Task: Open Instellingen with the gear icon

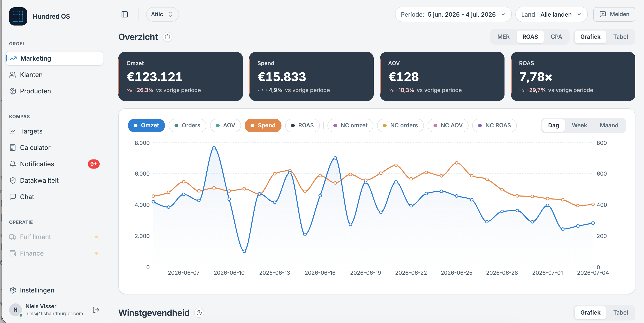Action: (13, 290)
